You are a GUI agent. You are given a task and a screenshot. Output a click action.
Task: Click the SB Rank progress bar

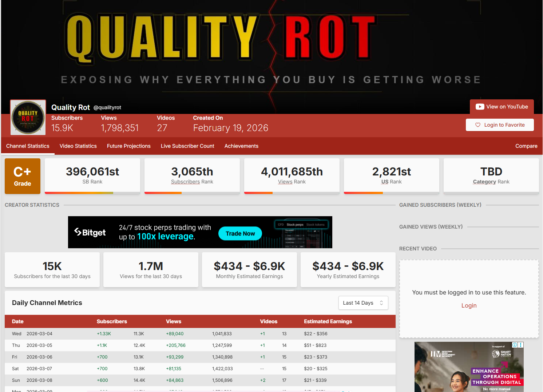coord(92,193)
